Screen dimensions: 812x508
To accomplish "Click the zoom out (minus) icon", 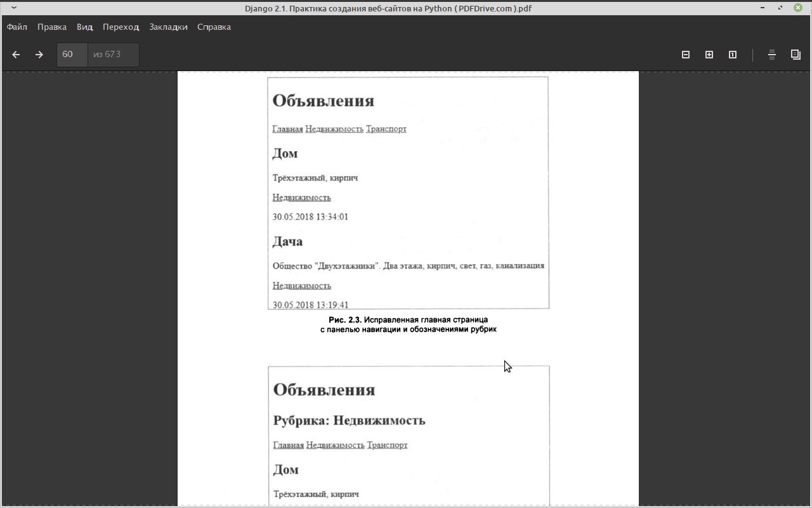I will click(686, 55).
